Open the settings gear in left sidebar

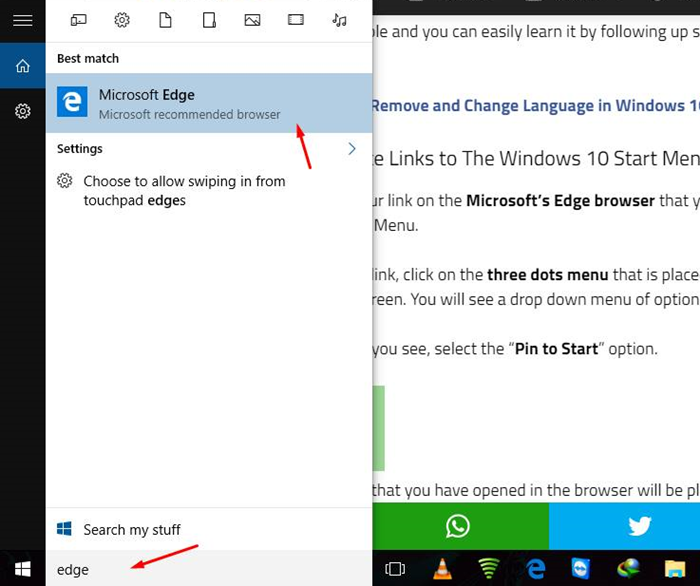point(22,111)
